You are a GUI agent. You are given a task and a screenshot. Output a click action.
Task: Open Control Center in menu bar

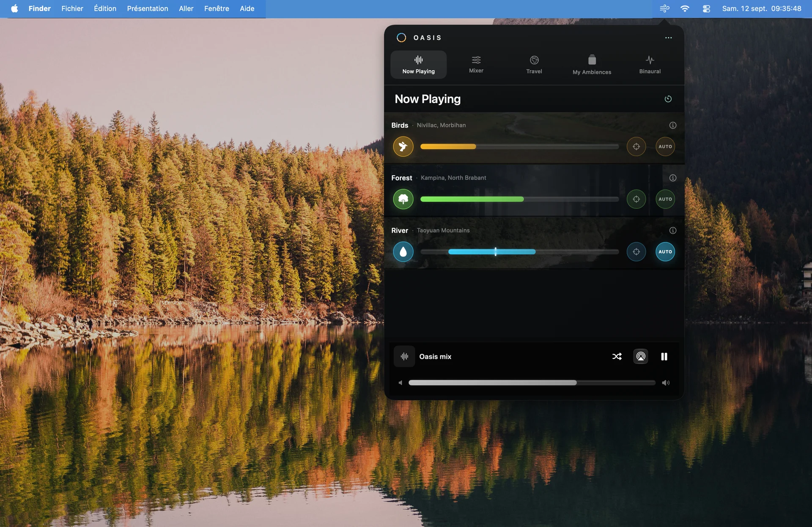coord(706,8)
